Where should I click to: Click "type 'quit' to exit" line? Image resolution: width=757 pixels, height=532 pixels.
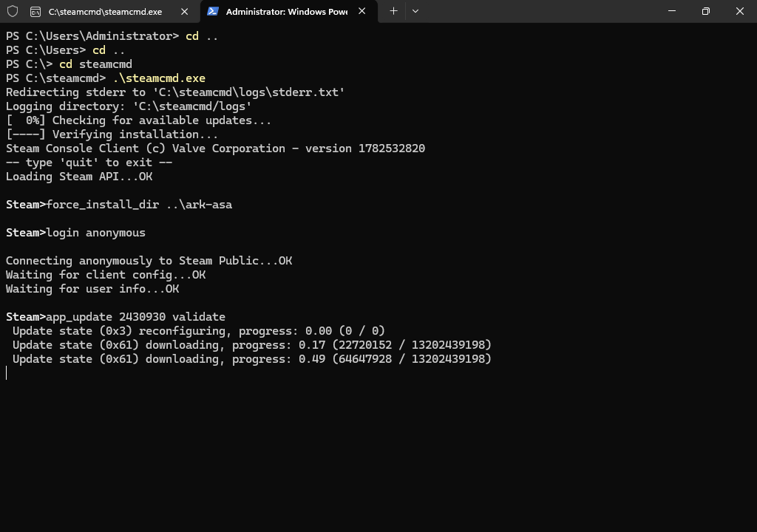click(x=89, y=163)
